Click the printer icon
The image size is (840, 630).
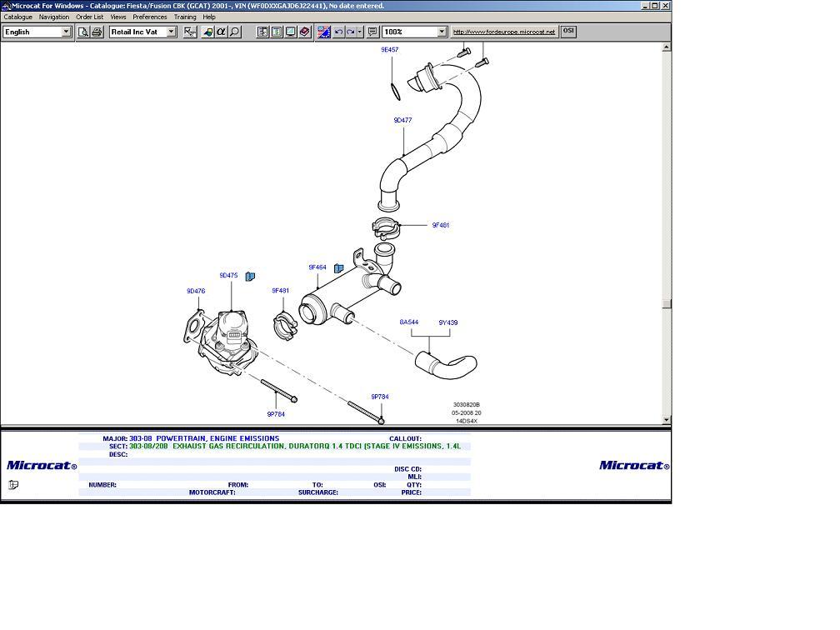point(97,32)
